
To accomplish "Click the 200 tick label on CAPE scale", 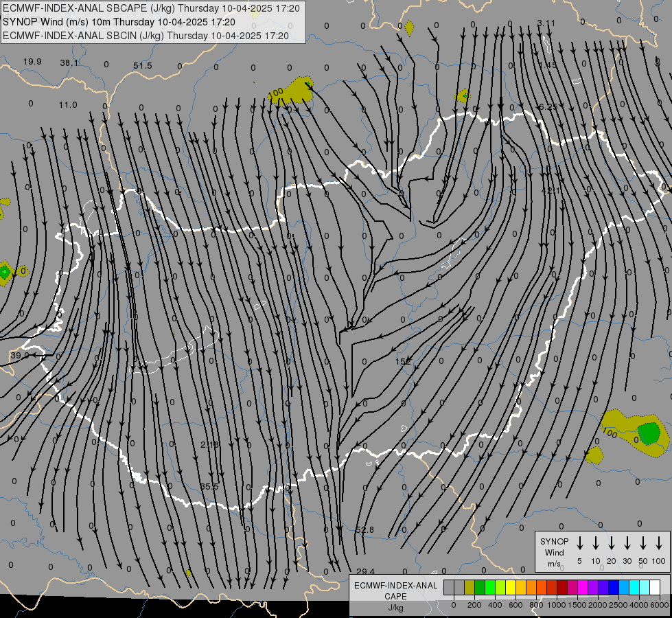I will 474,605.
